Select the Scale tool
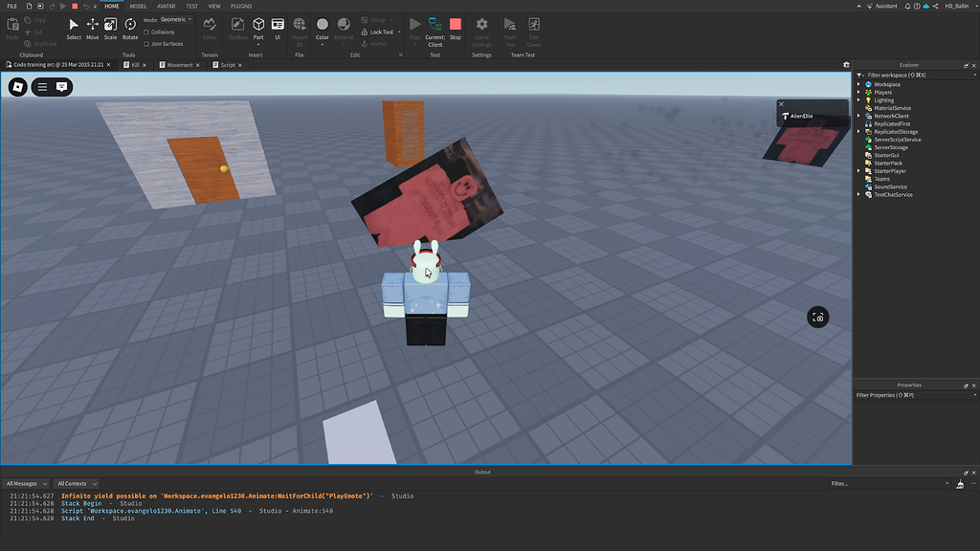980x551 pixels. point(110,29)
